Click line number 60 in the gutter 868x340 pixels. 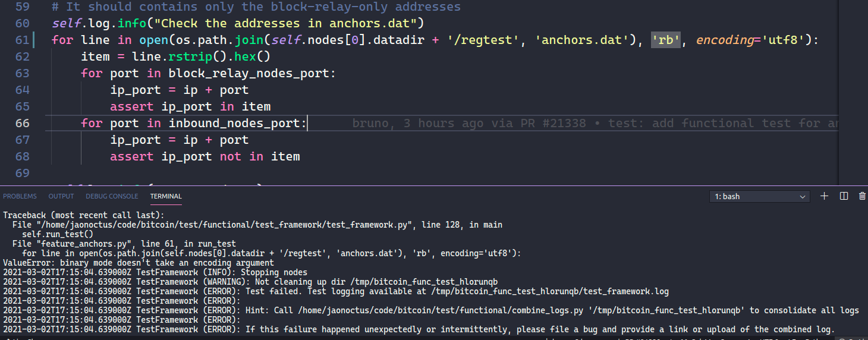(22, 24)
